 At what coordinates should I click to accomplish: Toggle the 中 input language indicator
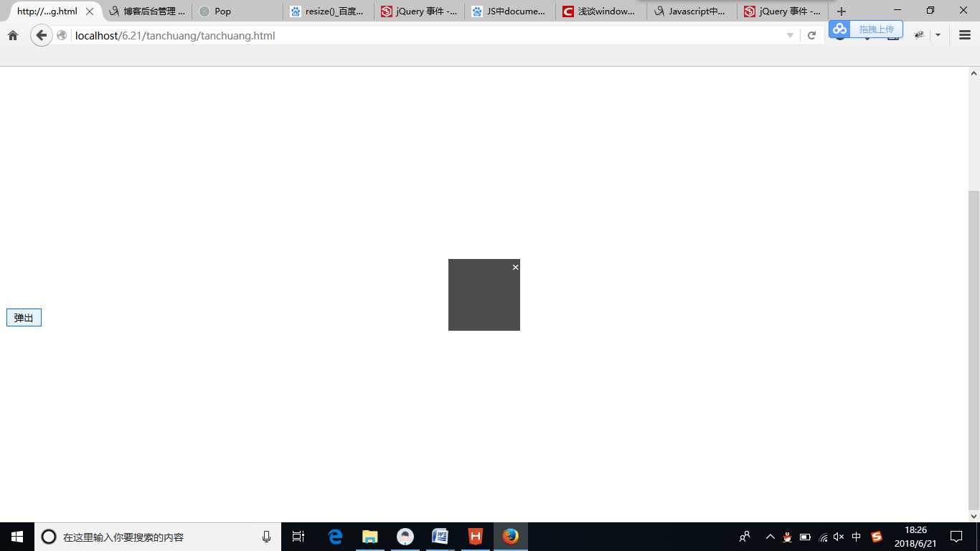pyautogui.click(x=857, y=537)
